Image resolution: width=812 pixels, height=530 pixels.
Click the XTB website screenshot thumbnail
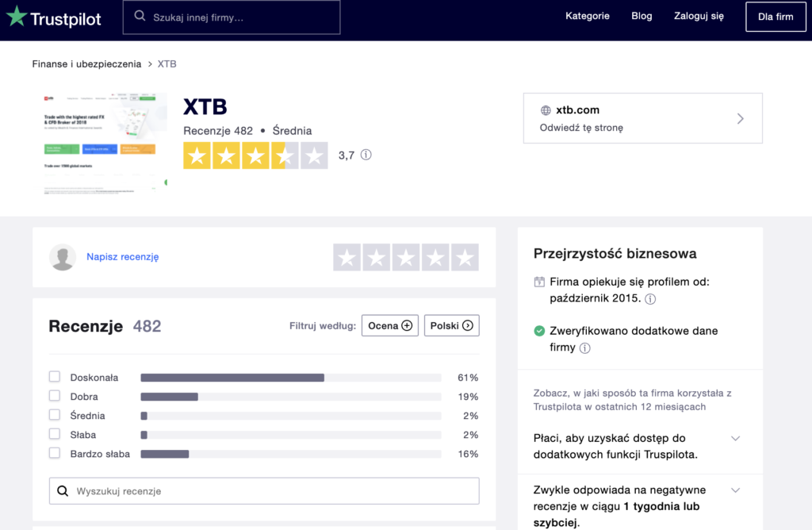pos(105,144)
